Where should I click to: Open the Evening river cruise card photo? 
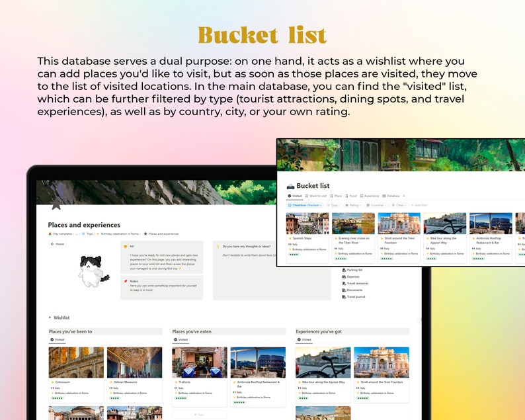[x=353, y=224]
